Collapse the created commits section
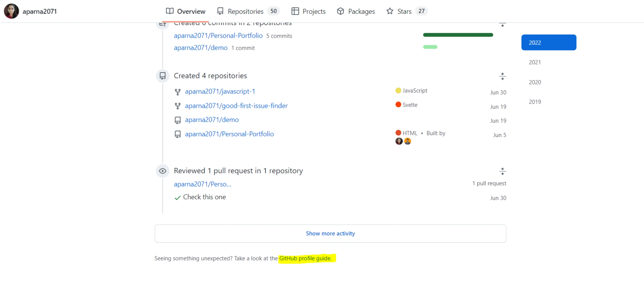This screenshot has height=284, width=644. 502,25
